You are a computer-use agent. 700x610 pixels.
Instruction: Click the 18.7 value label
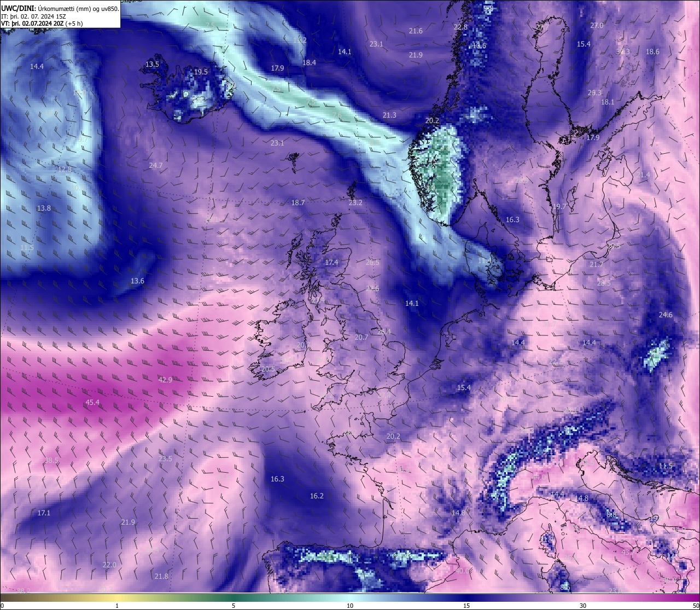(298, 202)
